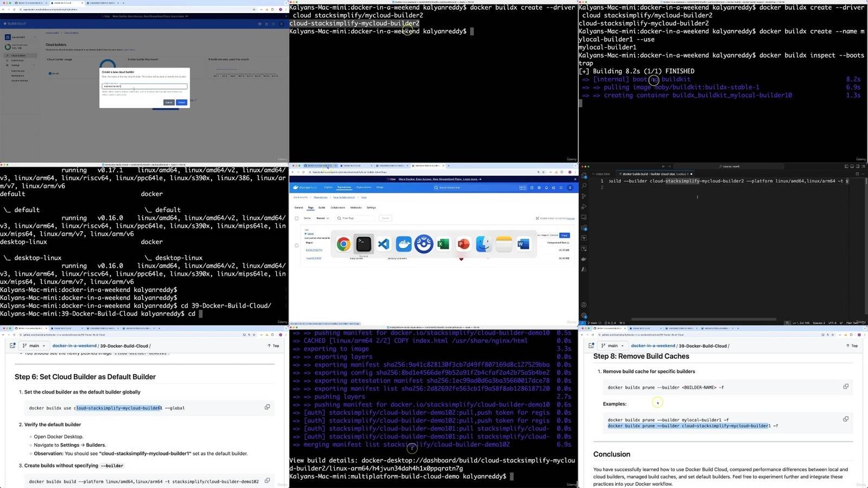This screenshot has height=488, width=868.
Task: Select Chrome in the app switcher
Action: [343, 244]
